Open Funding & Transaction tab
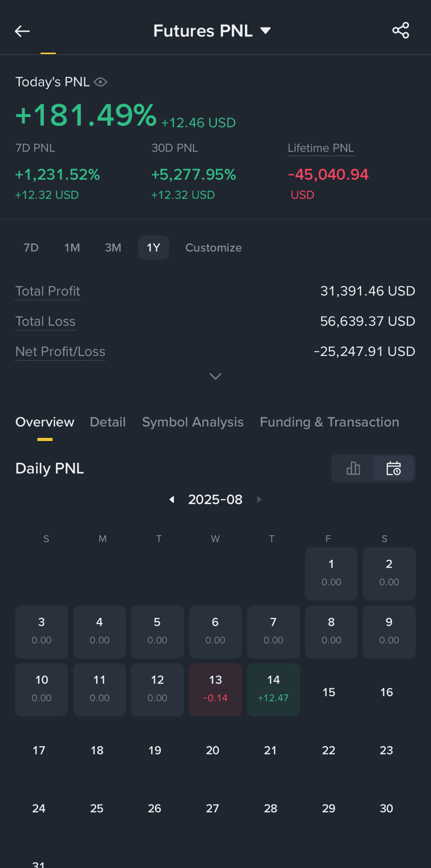 329,422
